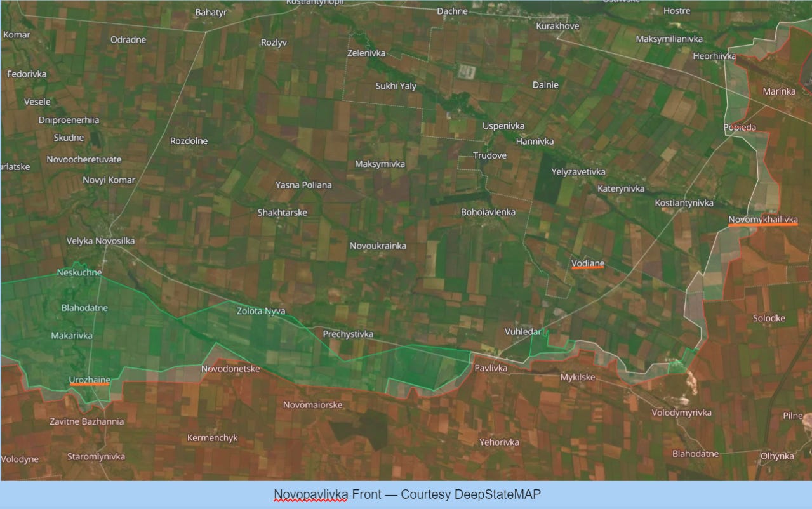Image resolution: width=812 pixels, height=509 pixels.
Task: Click the Makarivka label
Action: pyautogui.click(x=72, y=335)
